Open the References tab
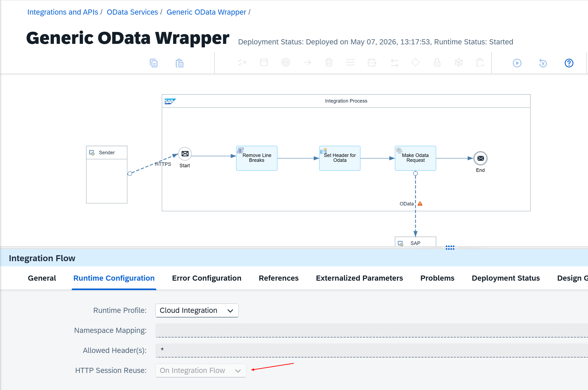 coord(279,278)
